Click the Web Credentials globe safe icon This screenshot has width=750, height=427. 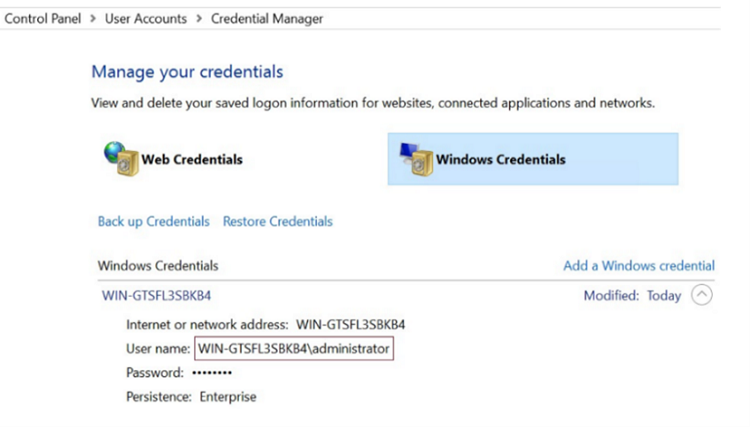click(x=121, y=159)
